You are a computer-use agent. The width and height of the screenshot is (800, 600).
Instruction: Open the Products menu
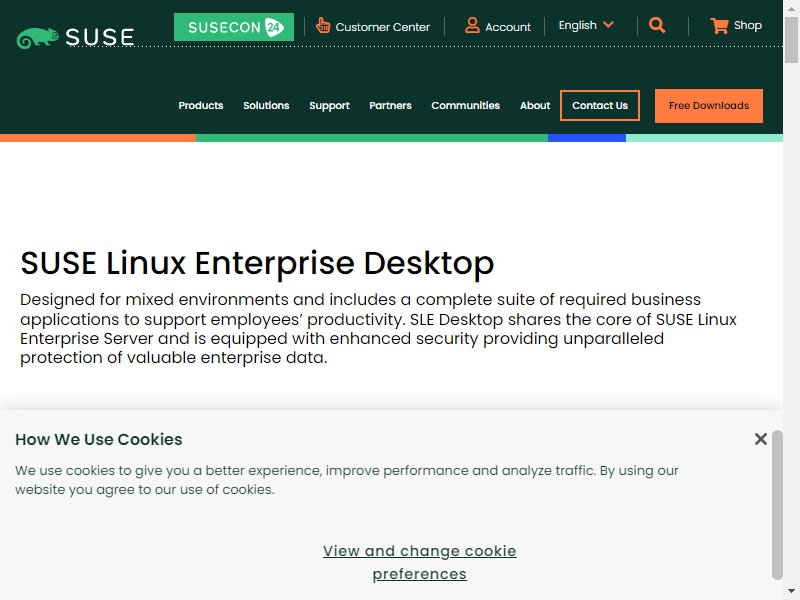pos(201,106)
